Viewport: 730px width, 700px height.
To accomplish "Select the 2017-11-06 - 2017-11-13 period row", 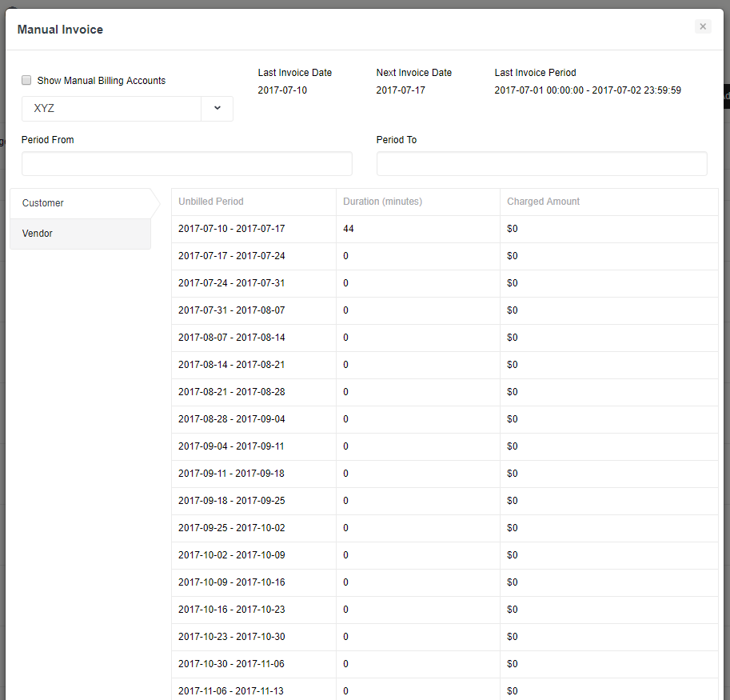I will pos(232,690).
